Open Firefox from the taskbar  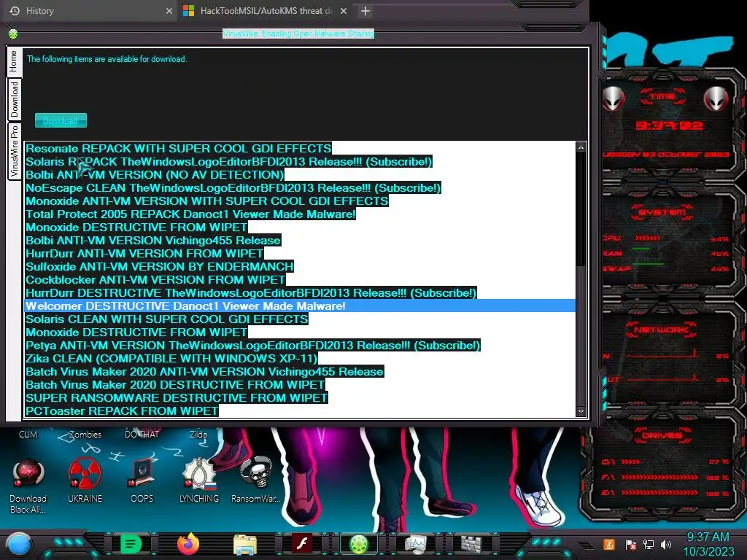coord(188,544)
